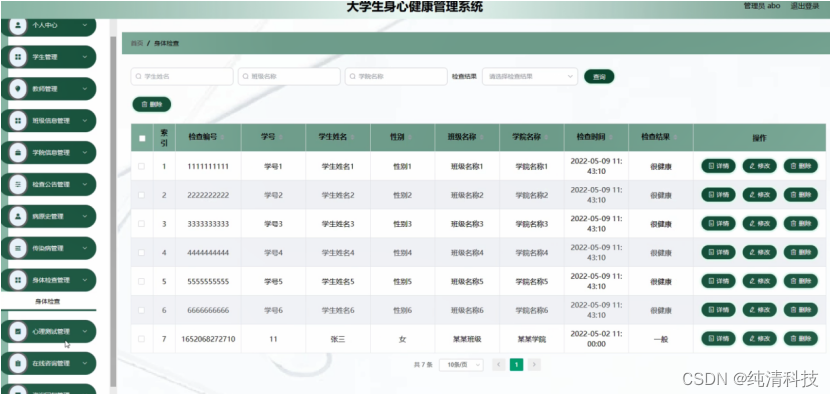Screen dimensions: 834x397
Task: Click the icon beside 心理测试管理
Action: point(18,332)
